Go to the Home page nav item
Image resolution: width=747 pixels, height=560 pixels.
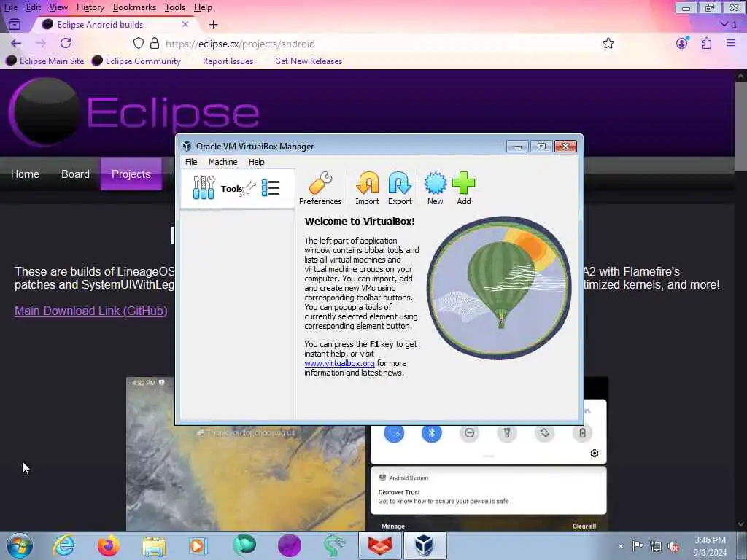click(x=25, y=174)
